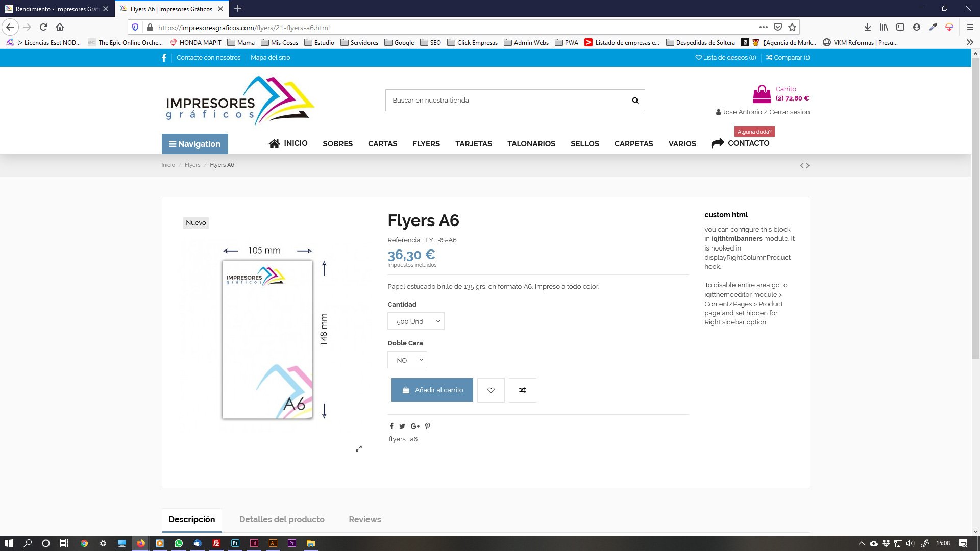Viewport: 980px width, 551px height.
Task: Share on Pinterest via the pin icon
Action: pos(428,426)
